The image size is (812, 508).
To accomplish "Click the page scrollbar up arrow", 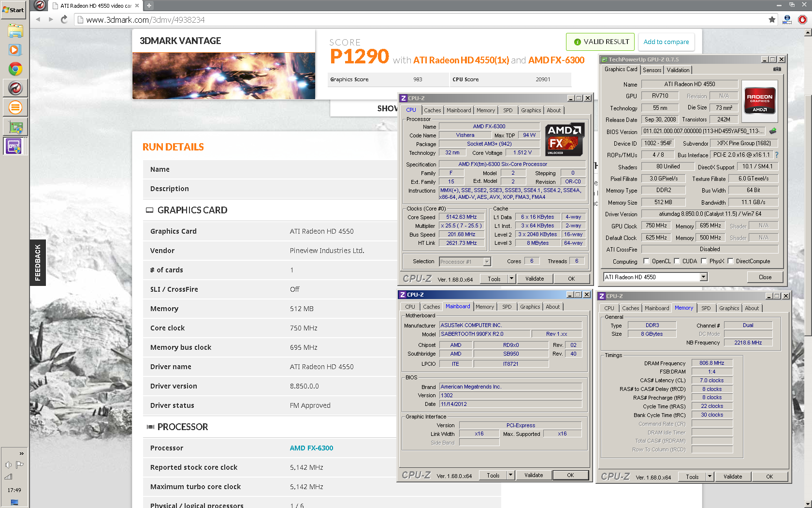I will click(x=808, y=32).
